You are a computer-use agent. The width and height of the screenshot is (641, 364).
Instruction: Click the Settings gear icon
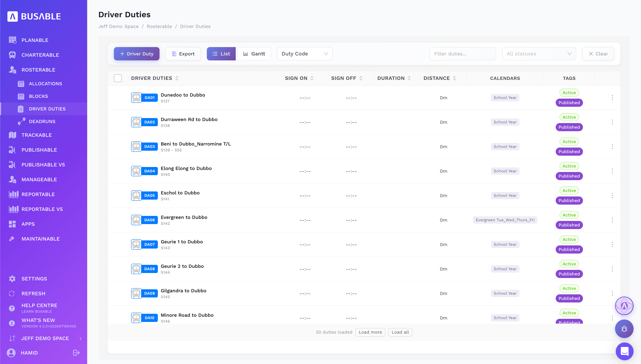pyautogui.click(x=12, y=279)
